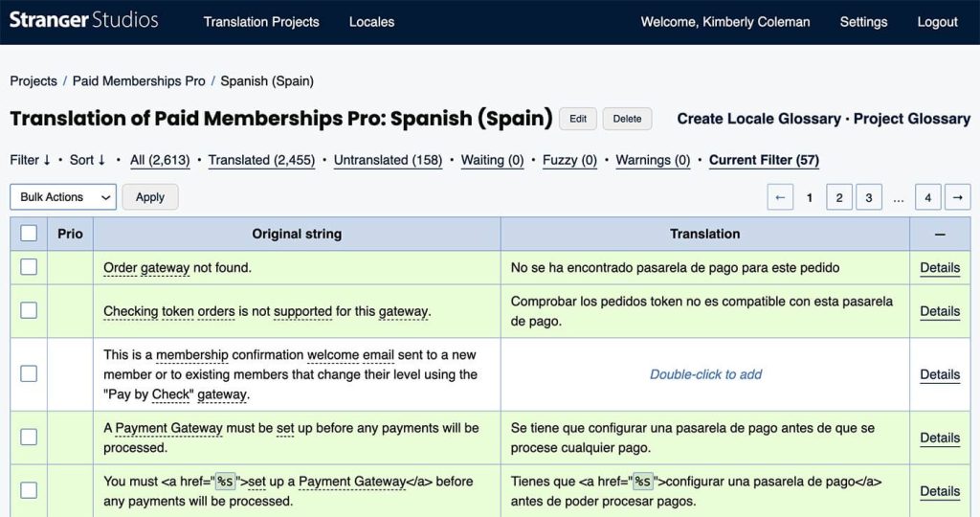Select Current Filter (57)

coord(764,160)
